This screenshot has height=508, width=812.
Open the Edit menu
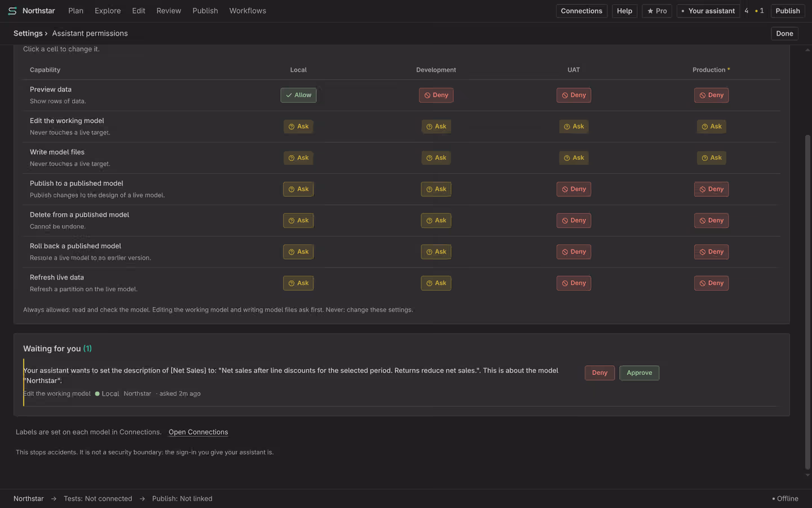tap(139, 11)
